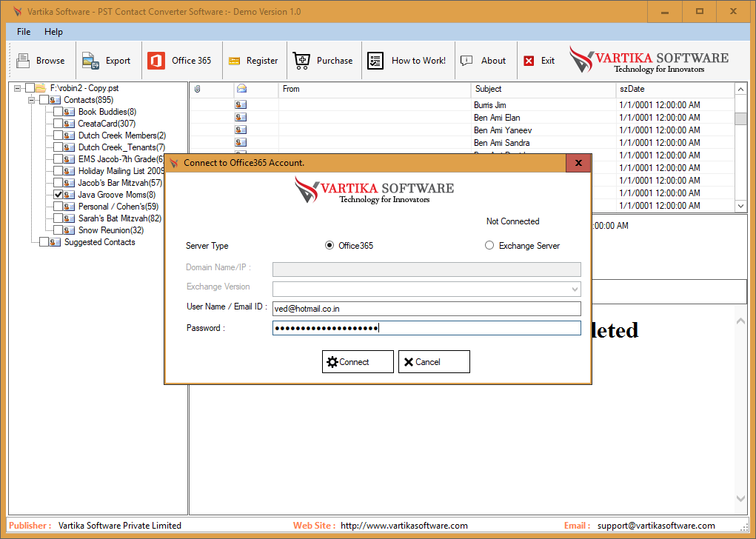Click the Register toolbar icon

(234, 61)
